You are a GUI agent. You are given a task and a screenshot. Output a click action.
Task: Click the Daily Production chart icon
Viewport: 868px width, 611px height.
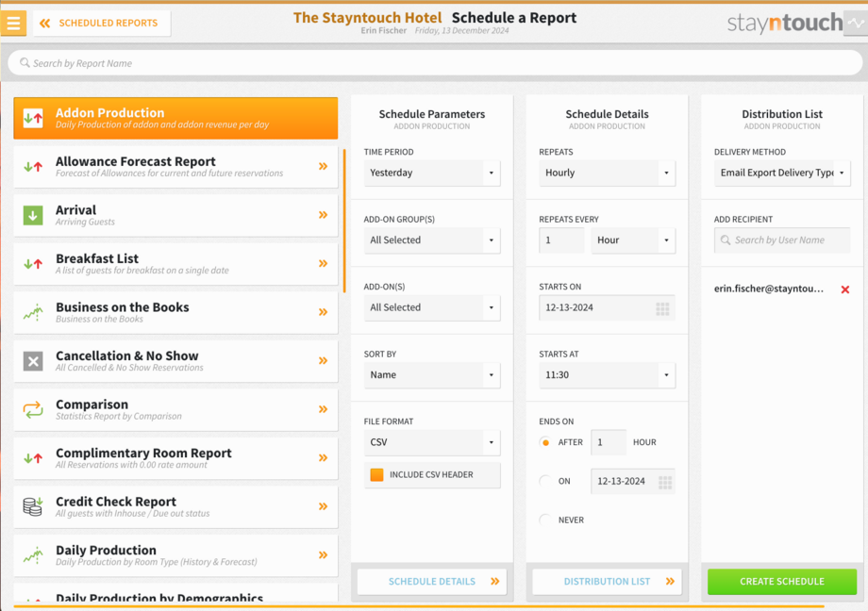[33, 555]
